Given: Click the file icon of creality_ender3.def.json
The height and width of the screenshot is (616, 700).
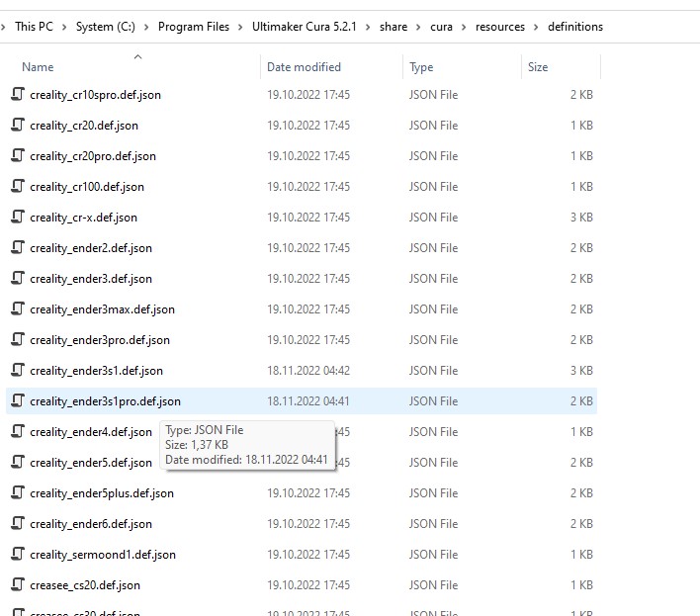Looking at the screenshot, I should coord(18,278).
